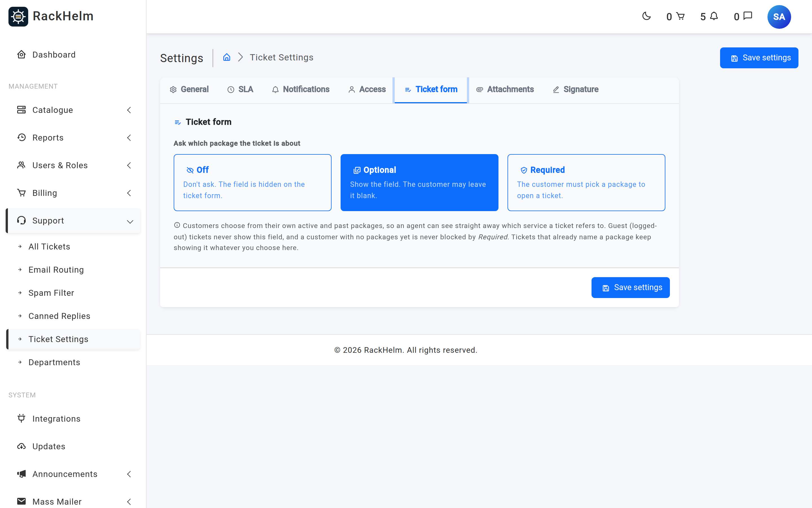Open the SA user avatar menu
Screen dimensions: 812x508
coord(779,17)
